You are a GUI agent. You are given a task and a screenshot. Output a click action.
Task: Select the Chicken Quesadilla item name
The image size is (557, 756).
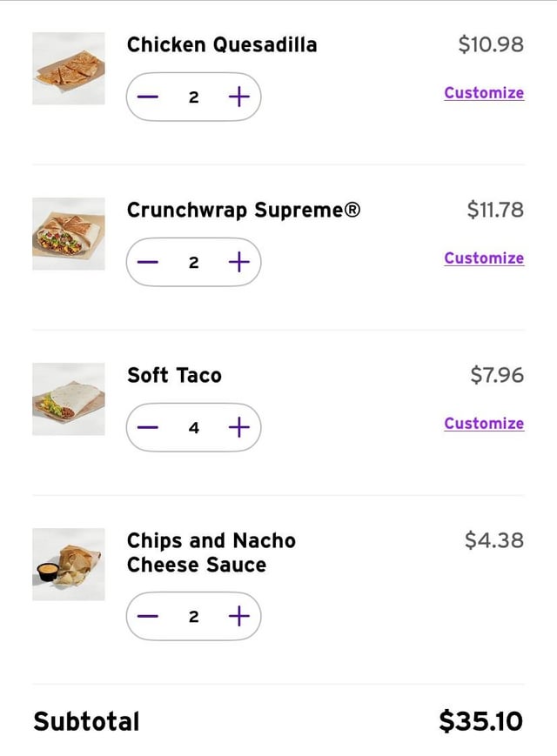pyautogui.click(x=222, y=44)
